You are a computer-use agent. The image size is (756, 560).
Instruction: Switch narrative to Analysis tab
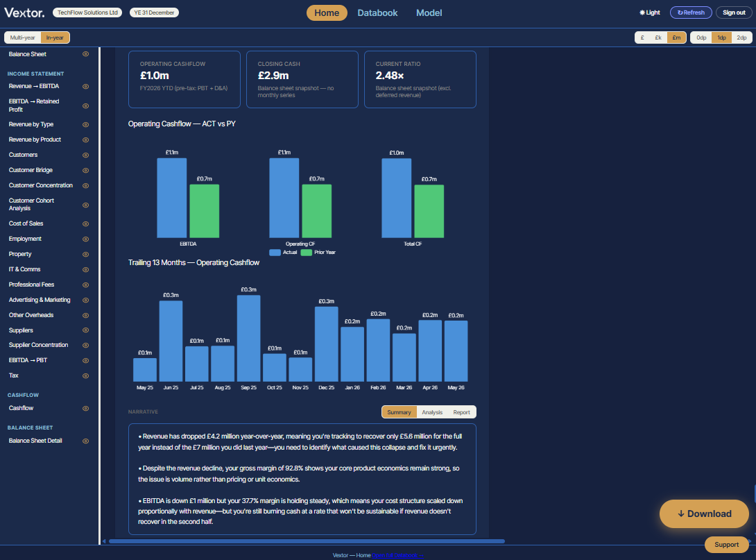click(432, 412)
